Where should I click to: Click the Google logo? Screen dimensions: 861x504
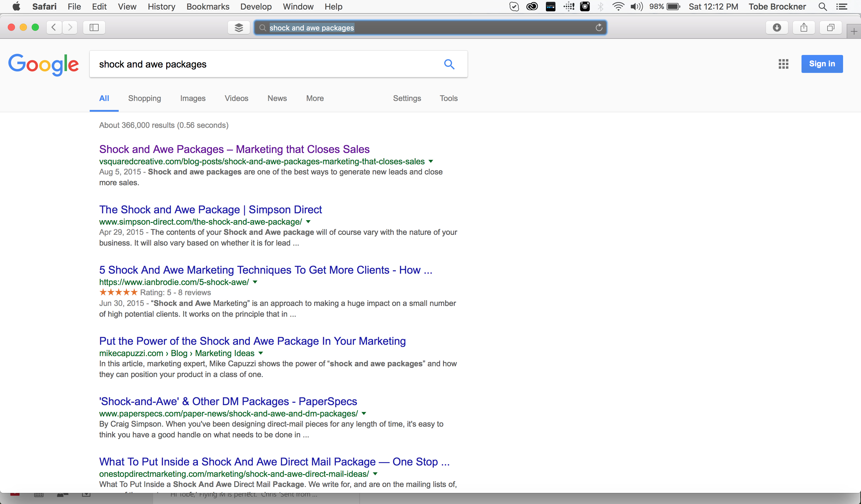coord(43,64)
